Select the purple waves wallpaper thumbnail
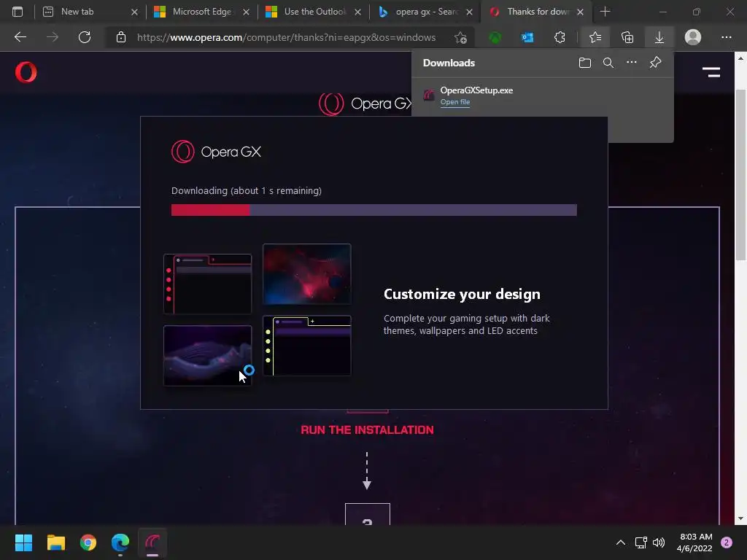This screenshot has width=747, height=560. [x=207, y=355]
